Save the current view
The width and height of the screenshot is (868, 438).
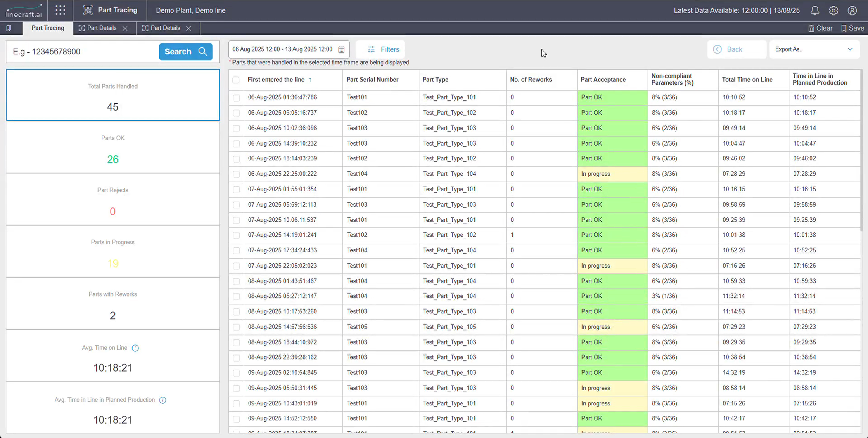click(852, 28)
